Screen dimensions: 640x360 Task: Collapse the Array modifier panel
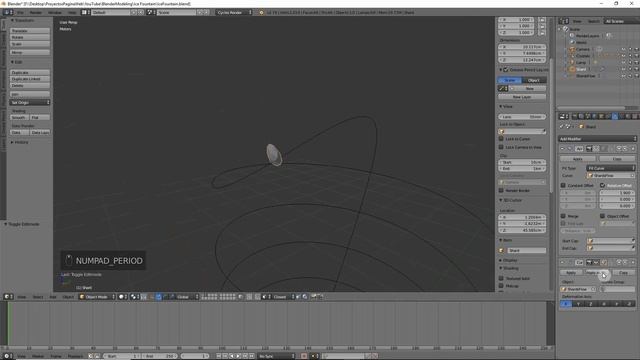pos(562,149)
